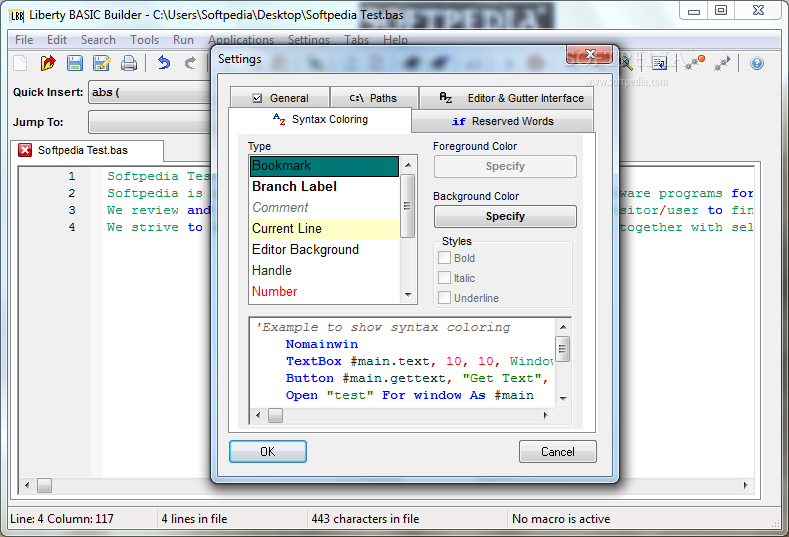Viewport: 789px width, 537px height.
Task: Switch to the General tab
Action: 280,98
